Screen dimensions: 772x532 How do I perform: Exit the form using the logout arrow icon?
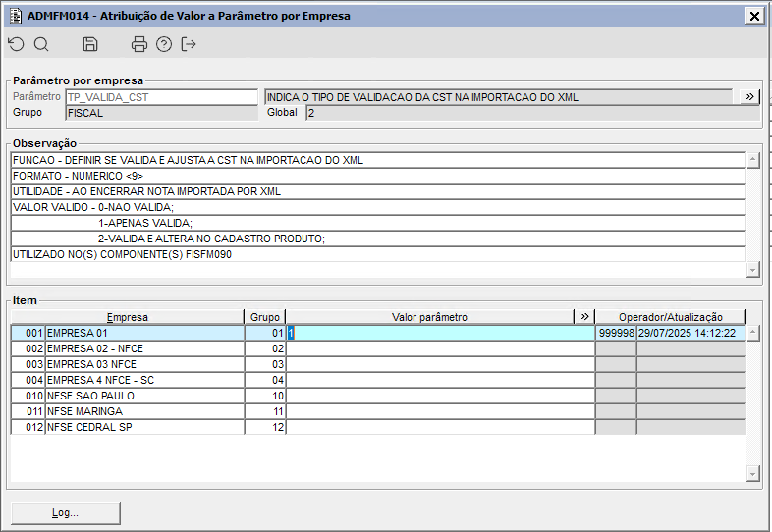coord(189,44)
